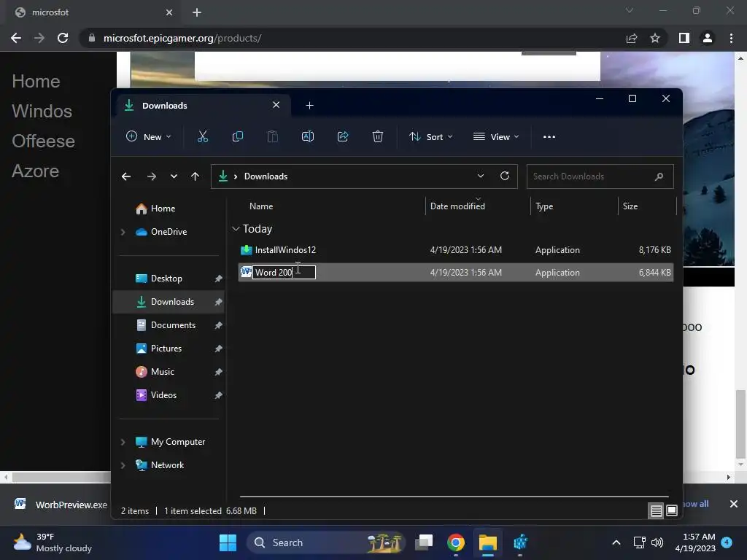
Task: Switch to large thumbnails view icon
Action: click(x=672, y=511)
